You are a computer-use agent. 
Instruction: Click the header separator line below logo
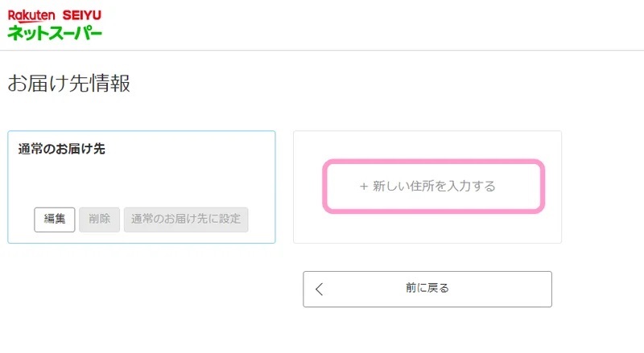(322, 51)
